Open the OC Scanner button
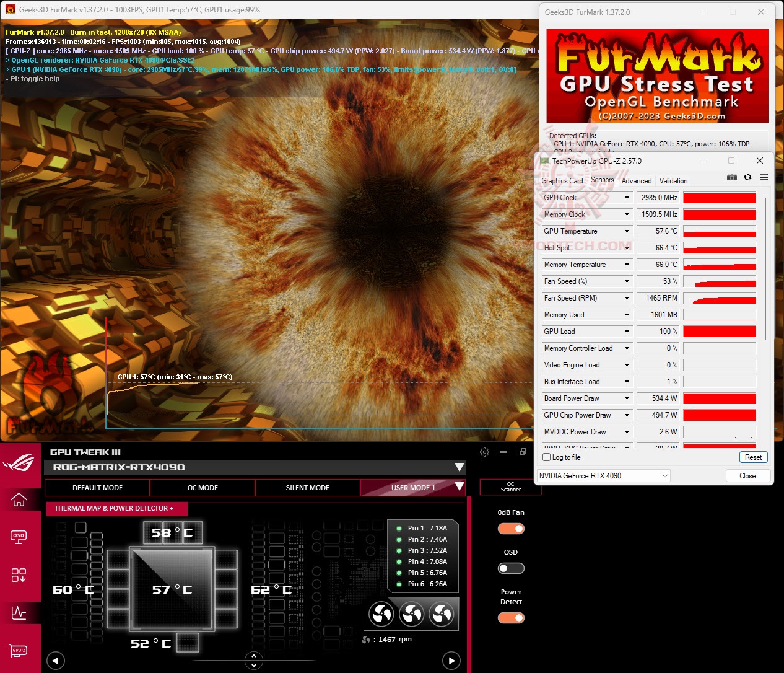The height and width of the screenshot is (673, 784). coord(510,487)
